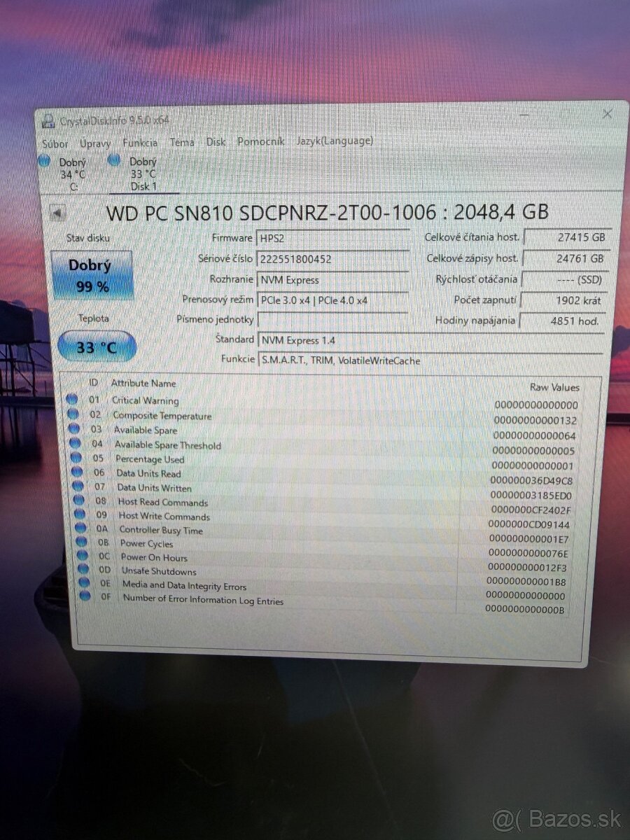Click the 33 °C temperature button
Screen dimensions: 630x840
click(x=96, y=346)
